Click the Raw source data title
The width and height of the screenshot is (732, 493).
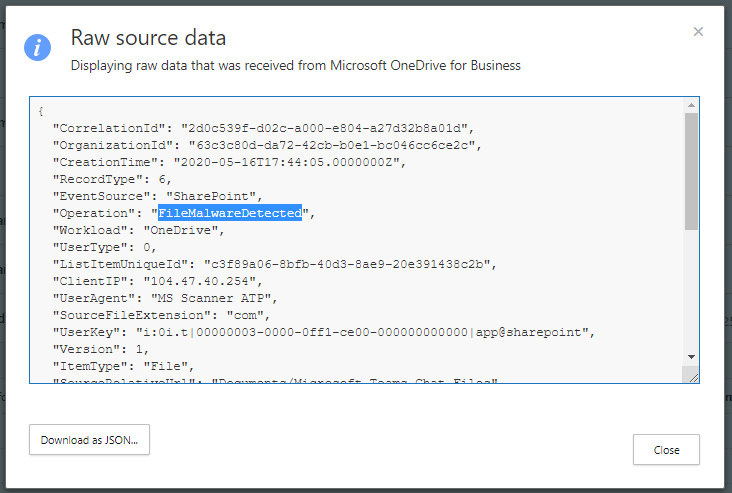[x=148, y=38]
